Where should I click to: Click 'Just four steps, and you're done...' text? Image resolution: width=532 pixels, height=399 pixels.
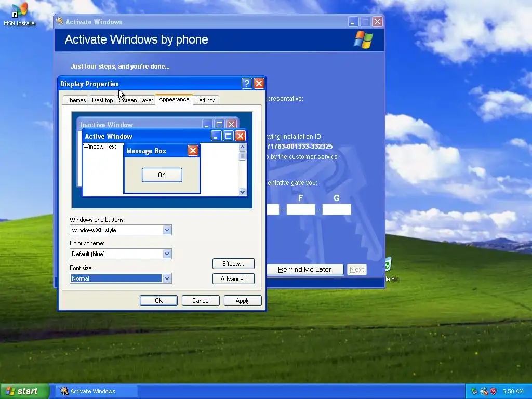coord(120,66)
